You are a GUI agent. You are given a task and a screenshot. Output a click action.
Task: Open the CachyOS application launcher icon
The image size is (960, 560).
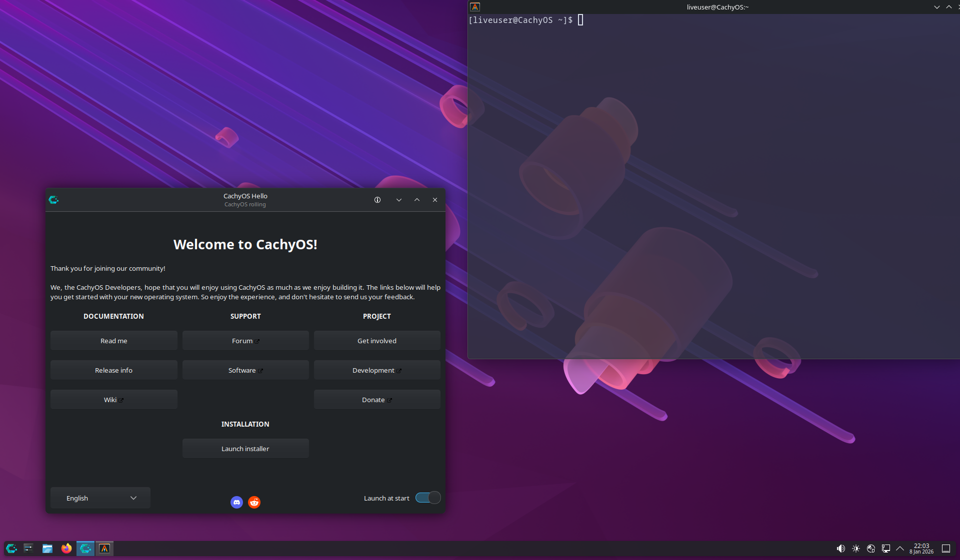(10, 548)
